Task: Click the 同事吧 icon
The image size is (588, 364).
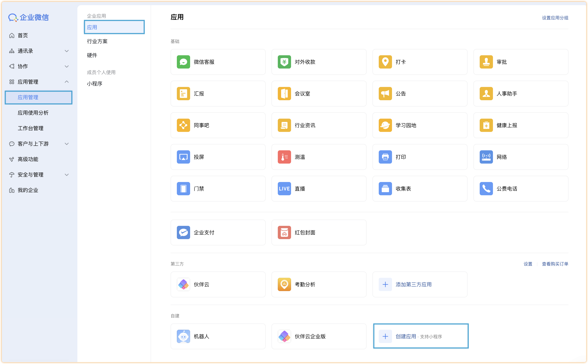Action: 183,125
